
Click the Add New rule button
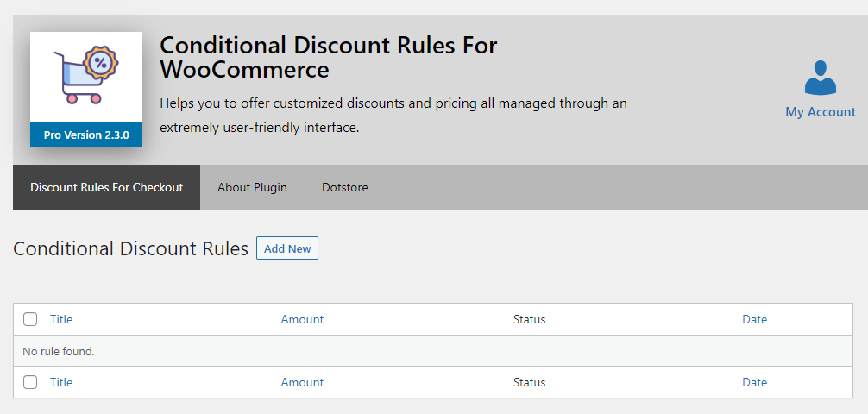[287, 248]
